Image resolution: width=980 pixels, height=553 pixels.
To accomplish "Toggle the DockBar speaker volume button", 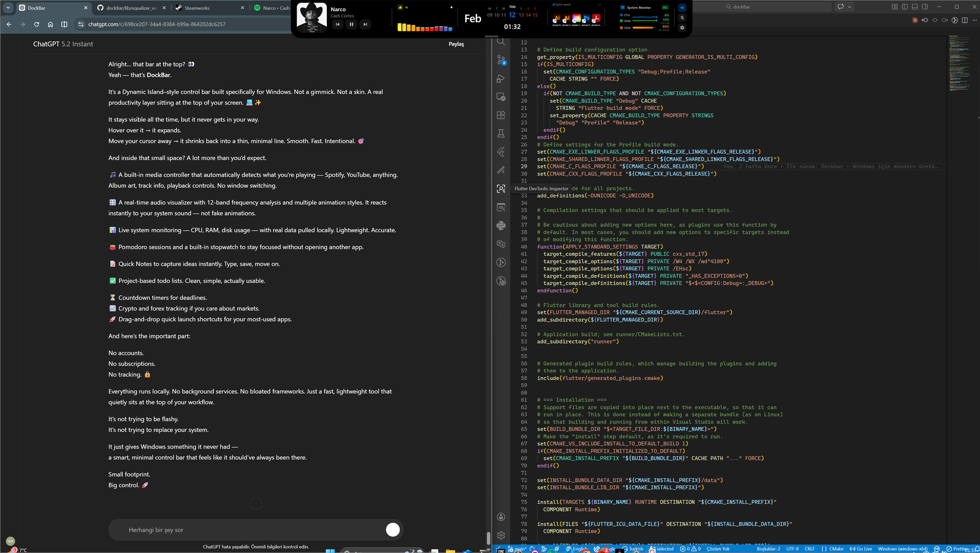I will coord(682,8).
